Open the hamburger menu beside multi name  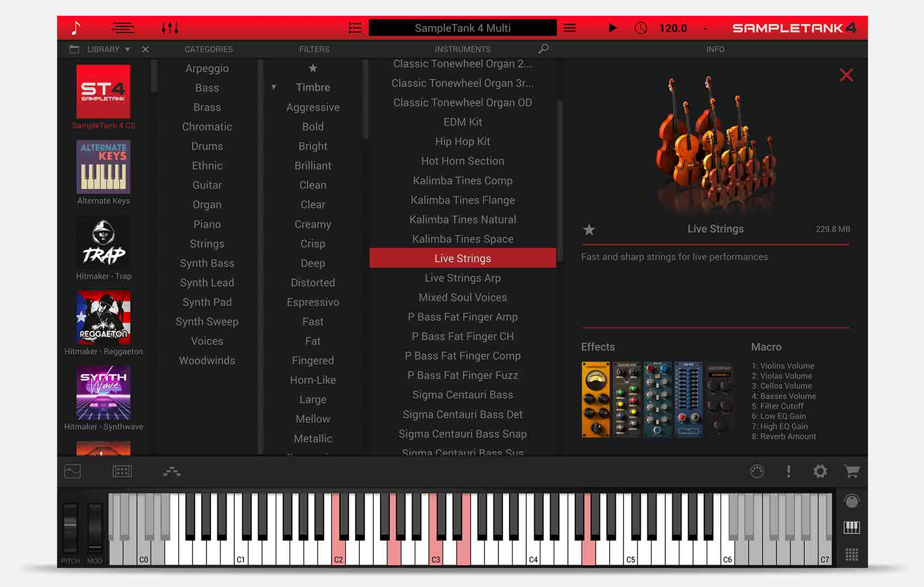tap(570, 28)
